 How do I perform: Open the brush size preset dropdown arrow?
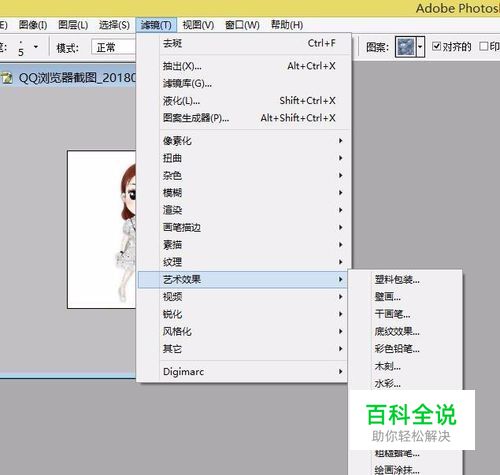36,47
